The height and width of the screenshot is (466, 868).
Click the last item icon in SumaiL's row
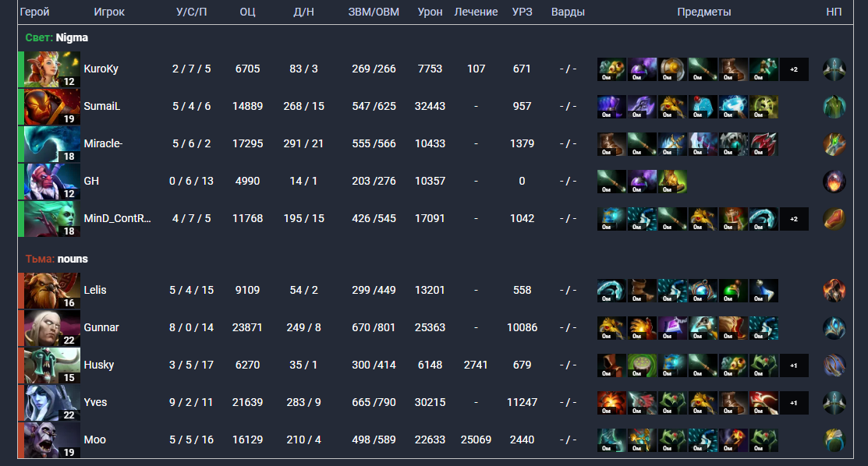click(763, 107)
